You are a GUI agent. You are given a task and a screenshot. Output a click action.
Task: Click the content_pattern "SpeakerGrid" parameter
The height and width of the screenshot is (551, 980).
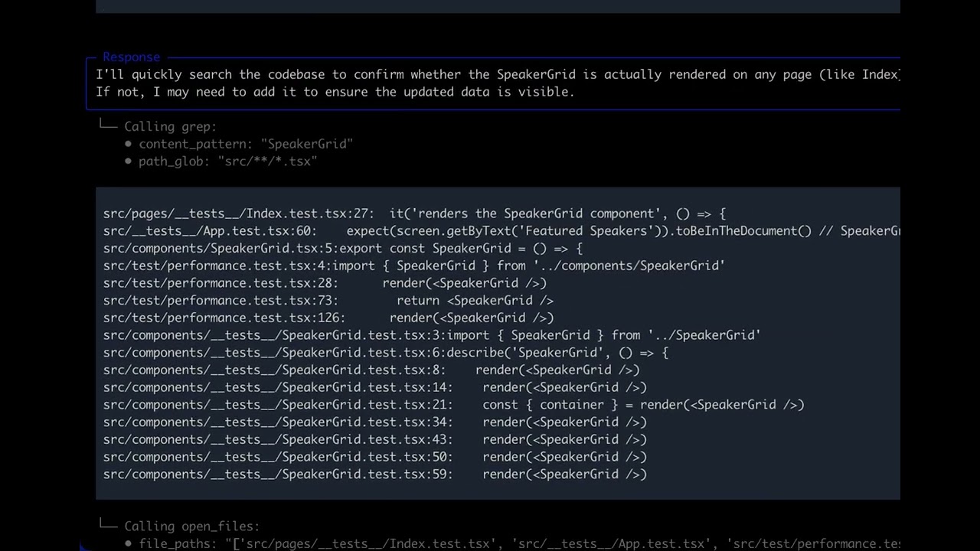click(x=246, y=144)
